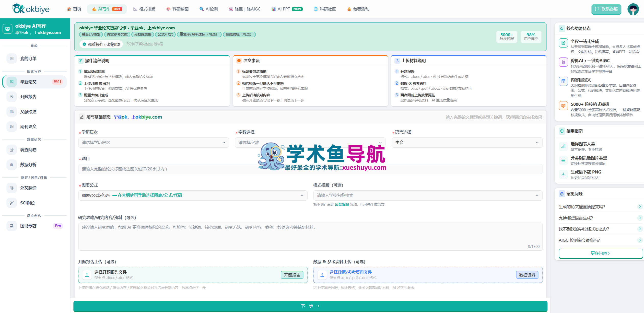Image resolution: width=644 pixels, height=313 pixels.
Task: Click the okbiye AI写作 sidebar header icon
Action: tap(7, 29)
